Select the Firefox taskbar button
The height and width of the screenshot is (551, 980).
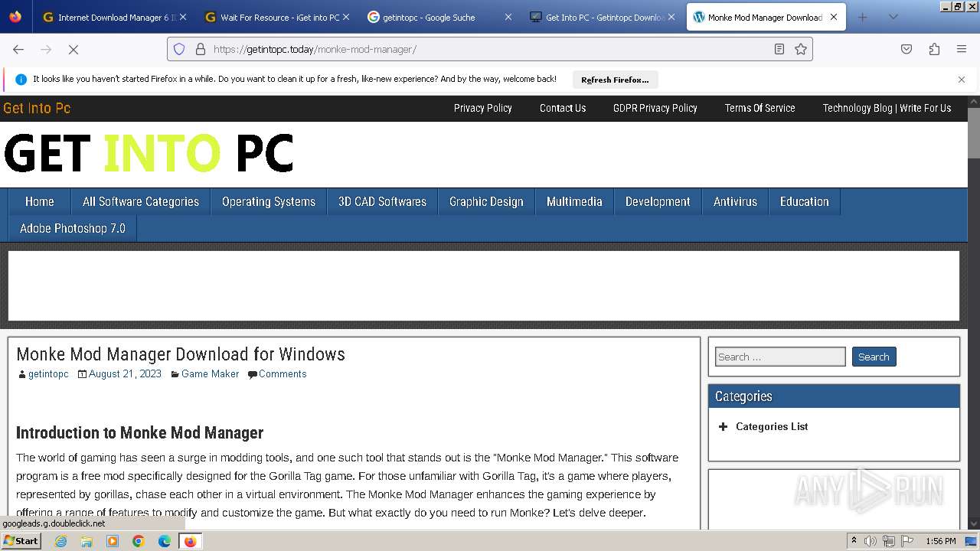pos(190,541)
